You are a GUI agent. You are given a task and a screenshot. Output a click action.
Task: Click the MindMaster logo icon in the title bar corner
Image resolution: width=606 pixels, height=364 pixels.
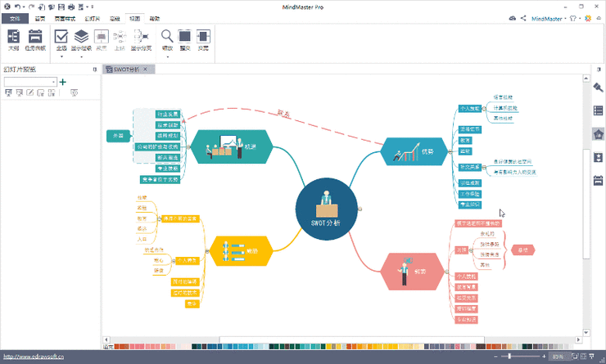tap(7, 7)
